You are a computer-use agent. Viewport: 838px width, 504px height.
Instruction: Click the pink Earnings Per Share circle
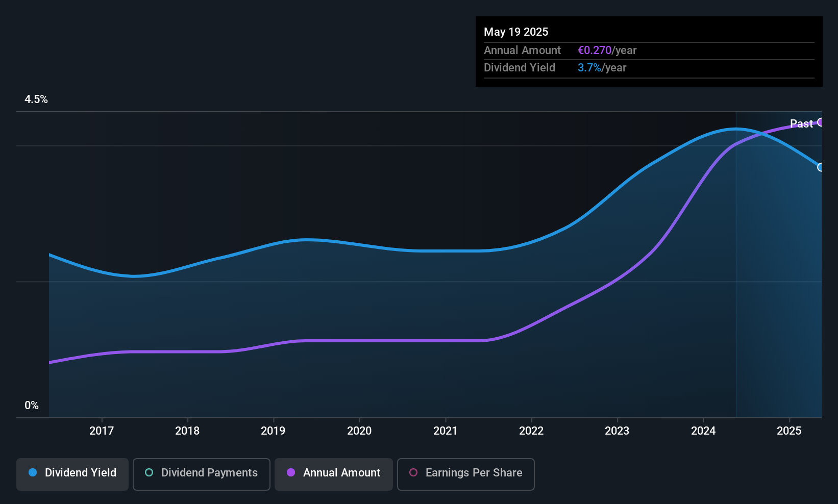coord(413,472)
